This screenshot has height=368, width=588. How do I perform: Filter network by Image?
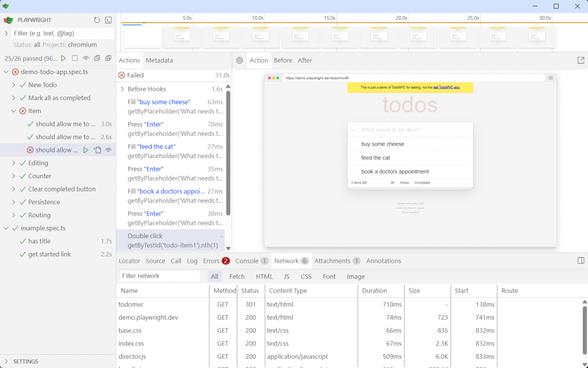coord(355,277)
